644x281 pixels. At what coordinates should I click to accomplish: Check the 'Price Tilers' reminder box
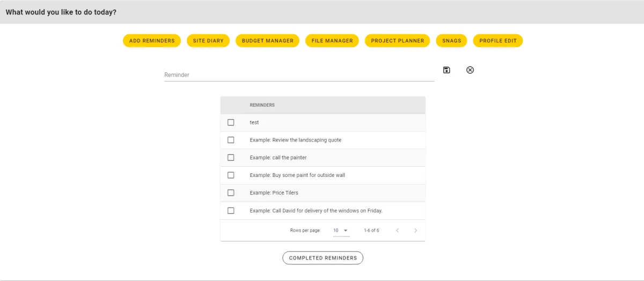(x=231, y=193)
